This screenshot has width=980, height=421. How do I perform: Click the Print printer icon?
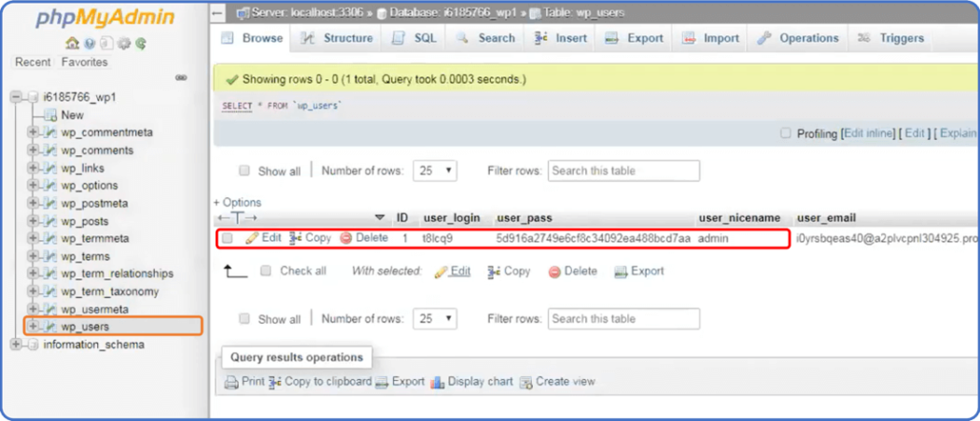(231, 382)
